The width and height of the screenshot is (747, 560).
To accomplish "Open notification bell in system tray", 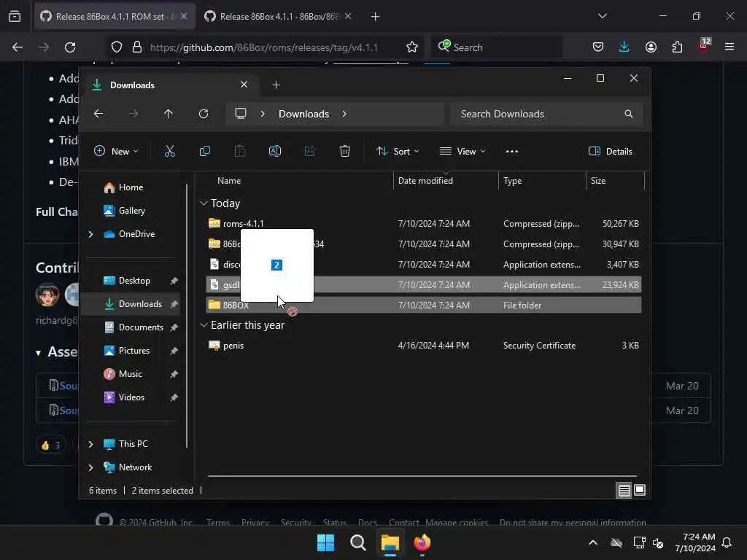I will (727, 542).
